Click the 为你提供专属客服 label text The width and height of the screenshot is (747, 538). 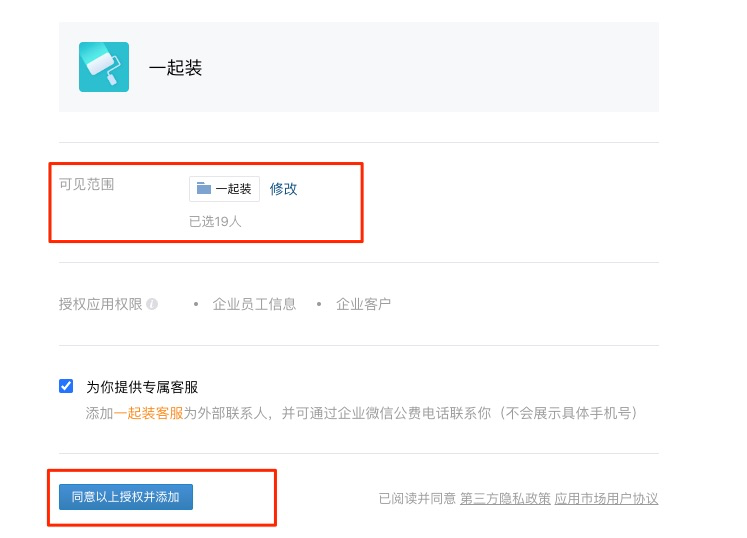pyautogui.click(x=142, y=386)
